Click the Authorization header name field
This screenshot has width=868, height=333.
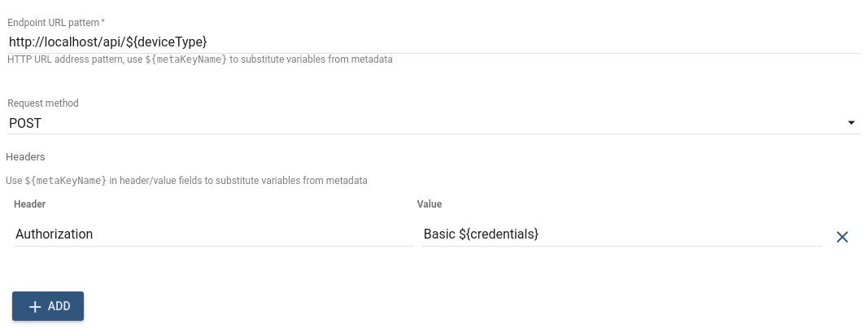(213, 234)
